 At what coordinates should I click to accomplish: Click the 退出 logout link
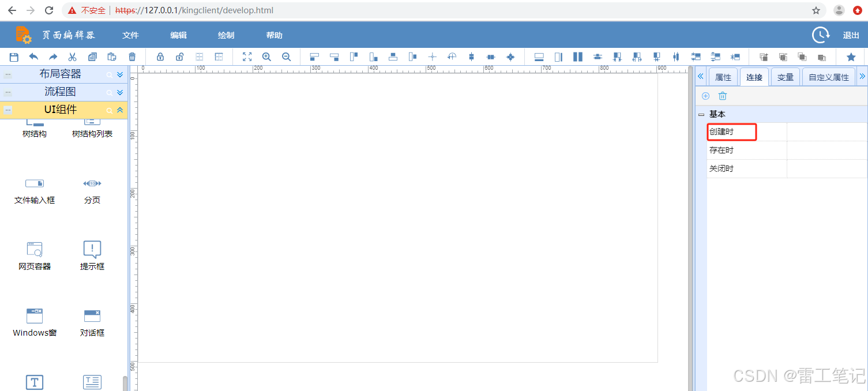(851, 35)
